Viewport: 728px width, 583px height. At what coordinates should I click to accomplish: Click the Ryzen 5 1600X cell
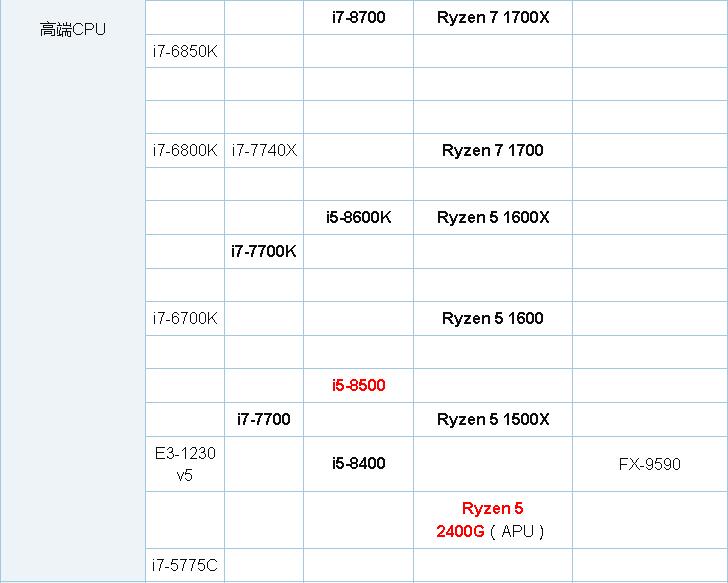coord(492,217)
